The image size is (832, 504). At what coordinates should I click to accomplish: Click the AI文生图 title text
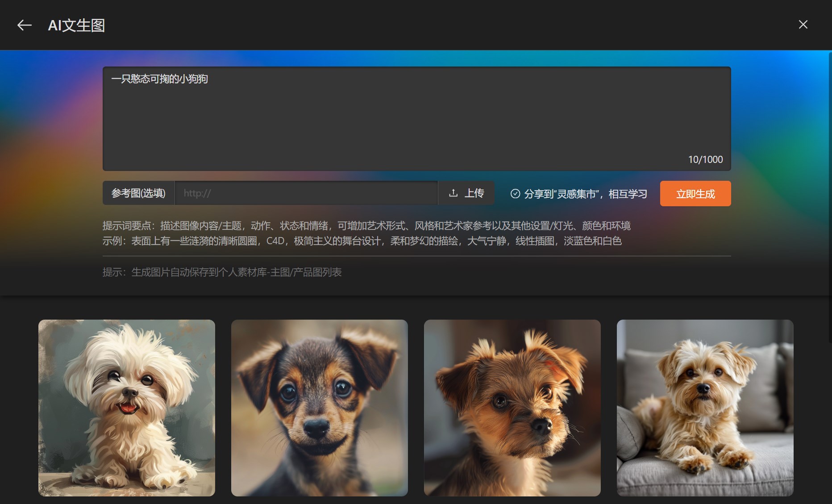[76, 25]
